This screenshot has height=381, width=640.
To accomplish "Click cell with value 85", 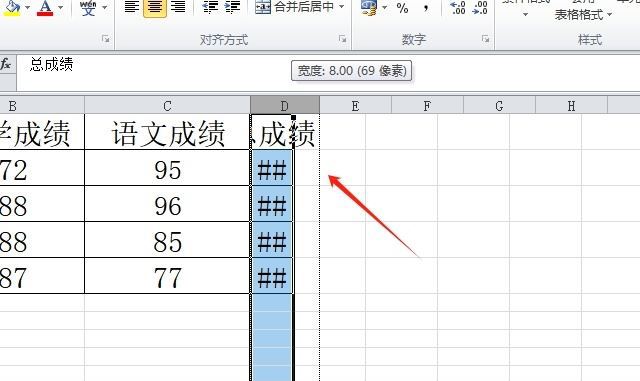I will pyautogui.click(x=167, y=240).
